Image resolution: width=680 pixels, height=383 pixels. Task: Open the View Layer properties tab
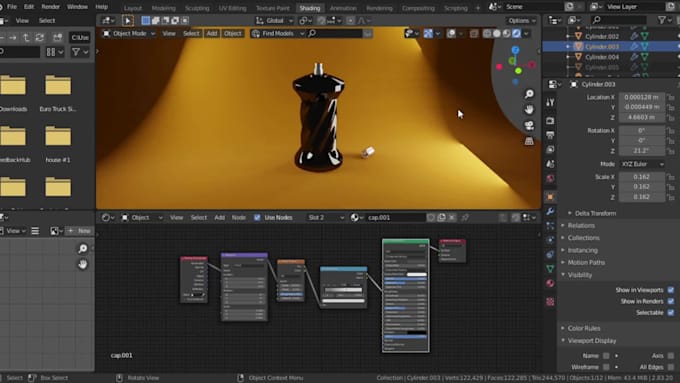[550, 150]
